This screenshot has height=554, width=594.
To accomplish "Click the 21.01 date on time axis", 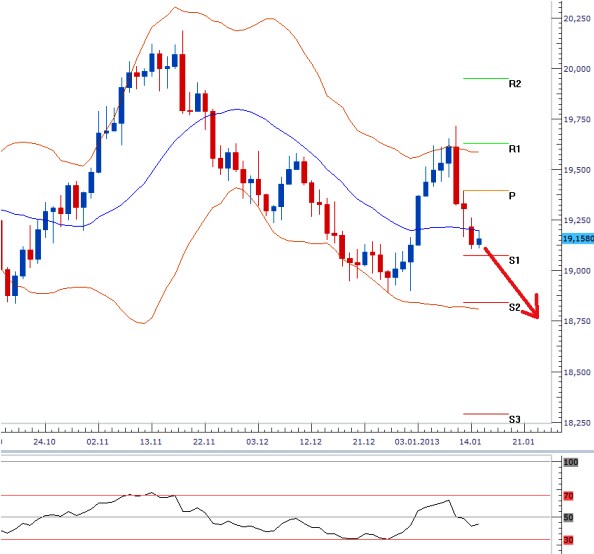I will (523, 442).
